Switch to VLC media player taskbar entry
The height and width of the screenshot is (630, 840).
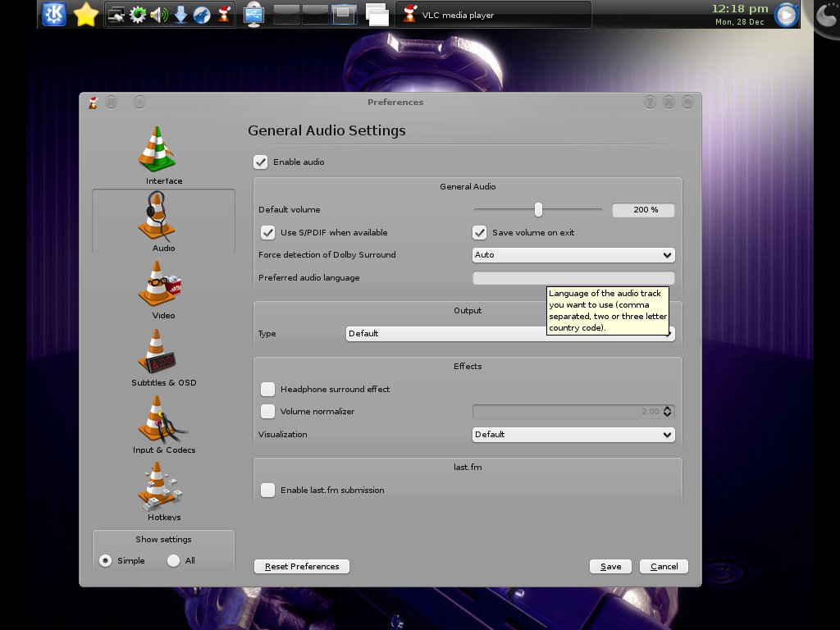[x=492, y=15]
